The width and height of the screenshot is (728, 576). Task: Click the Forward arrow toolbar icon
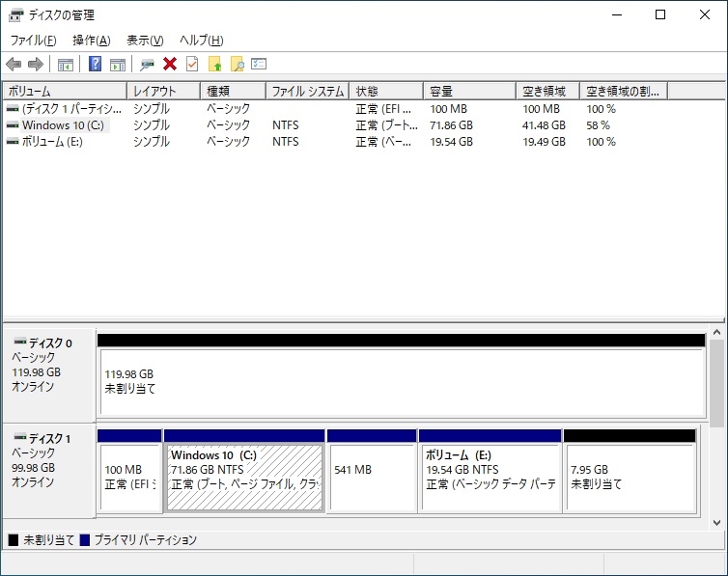36,64
